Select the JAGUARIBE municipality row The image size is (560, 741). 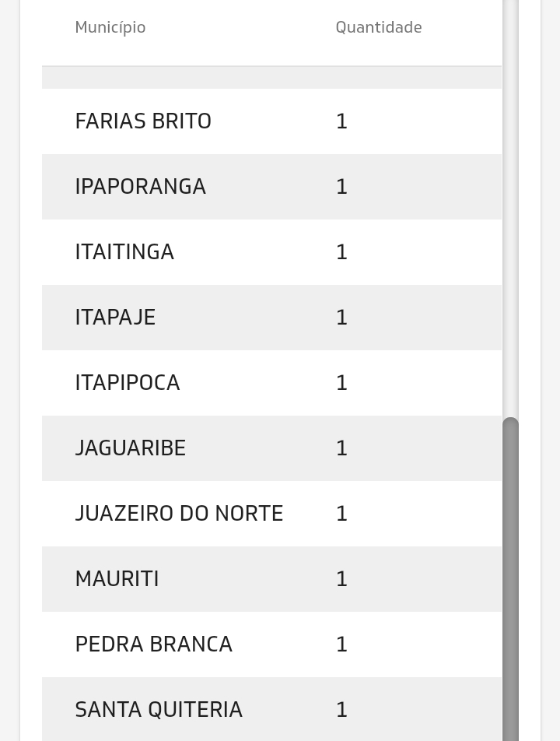(x=131, y=448)
